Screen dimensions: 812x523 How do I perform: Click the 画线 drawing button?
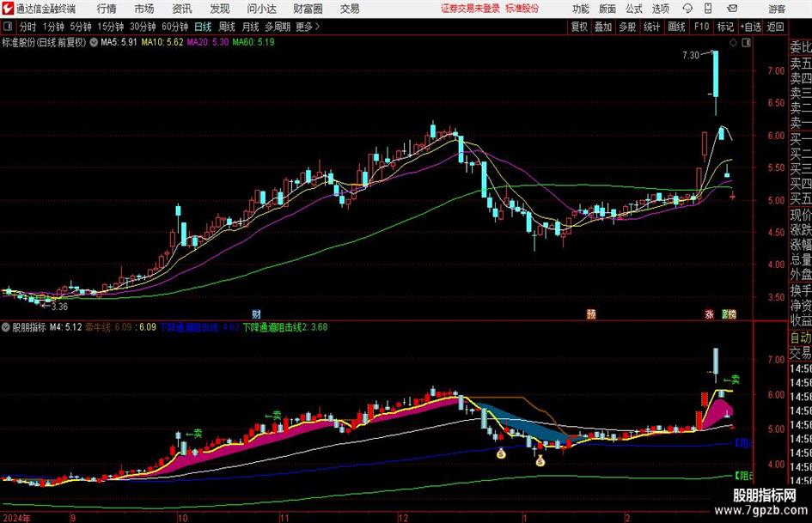pos(677,27)
